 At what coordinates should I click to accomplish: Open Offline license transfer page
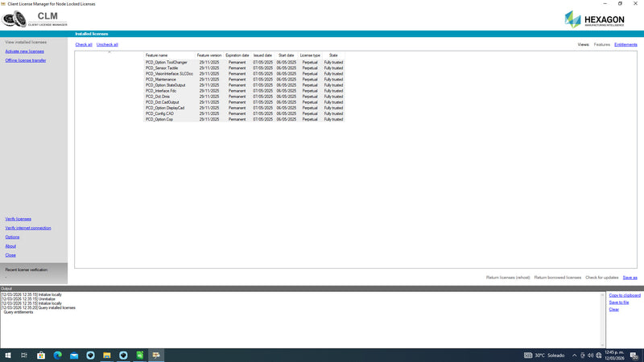coord(25,60)
